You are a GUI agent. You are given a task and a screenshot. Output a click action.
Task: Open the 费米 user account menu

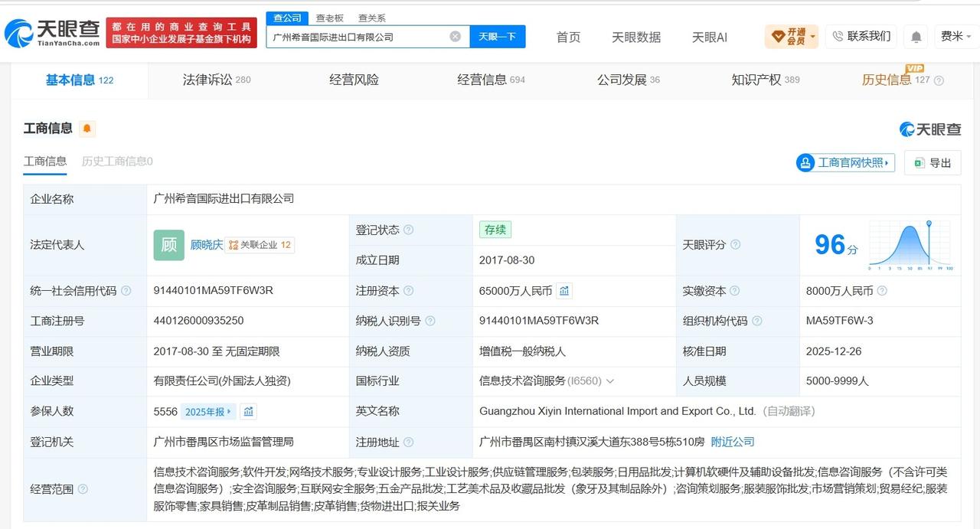point(955,36)
